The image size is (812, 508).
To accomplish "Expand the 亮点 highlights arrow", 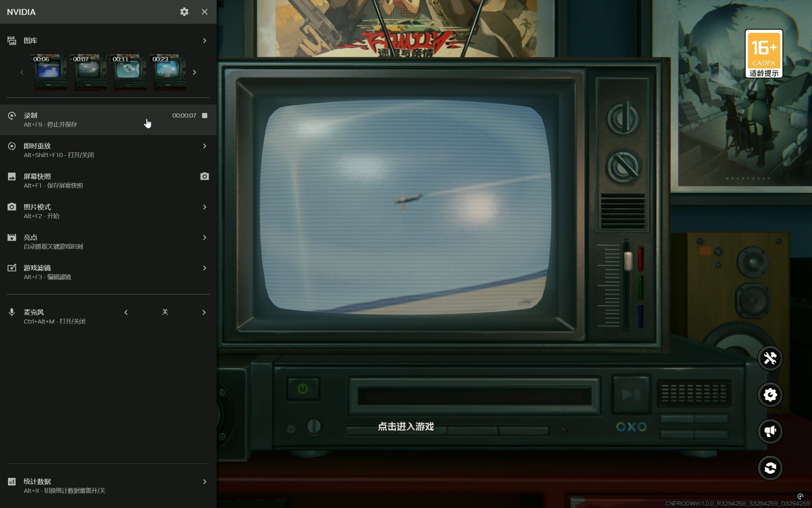I will click(204, 238).
